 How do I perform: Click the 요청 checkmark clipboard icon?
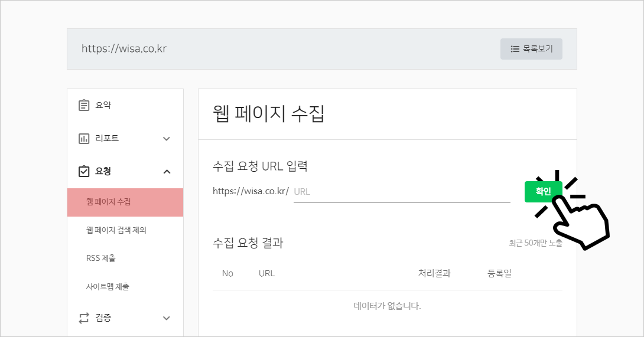[84, 171]
